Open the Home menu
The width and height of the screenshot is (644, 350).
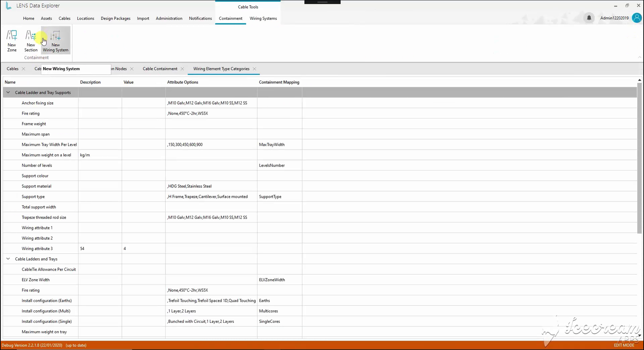coord(29,18)
